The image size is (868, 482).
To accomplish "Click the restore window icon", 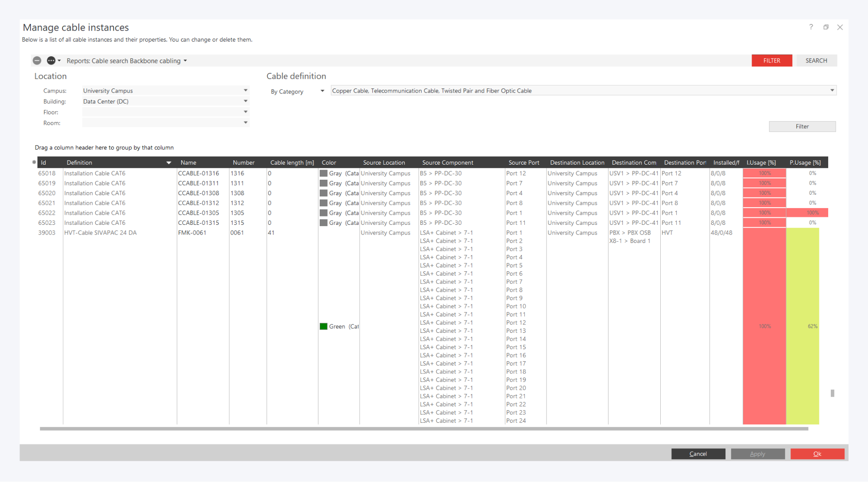I will click(826, 27).
